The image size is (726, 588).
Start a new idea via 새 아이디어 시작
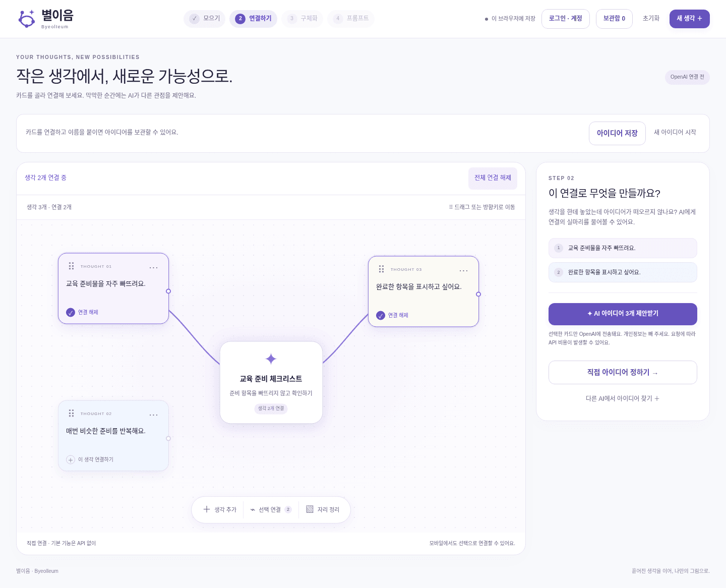click(x=675, y=133)
